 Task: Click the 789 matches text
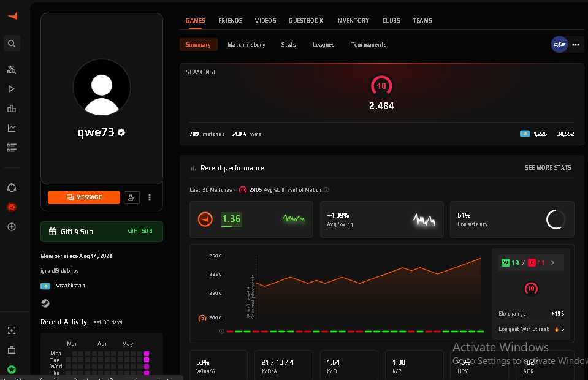coord(207,134)
